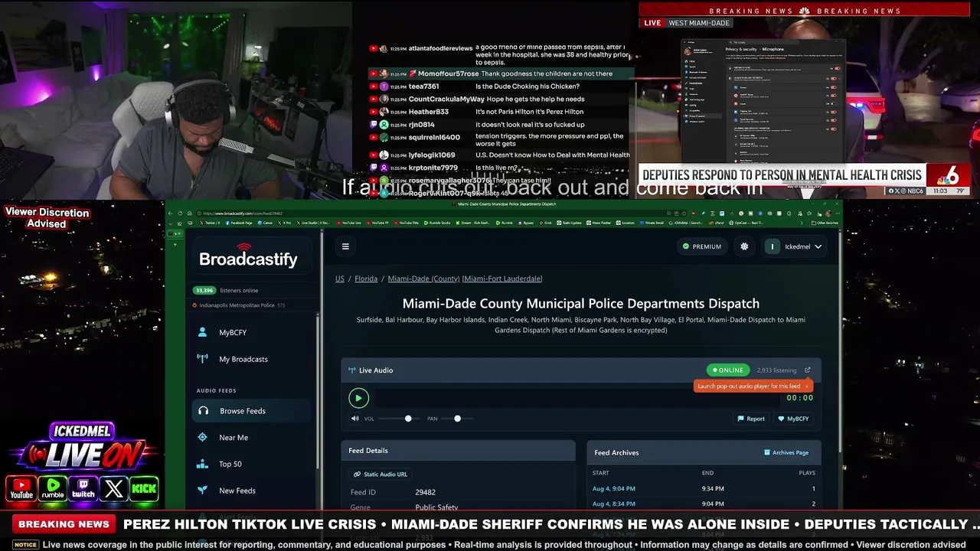Open the Canva bookmark

point(266,223)
